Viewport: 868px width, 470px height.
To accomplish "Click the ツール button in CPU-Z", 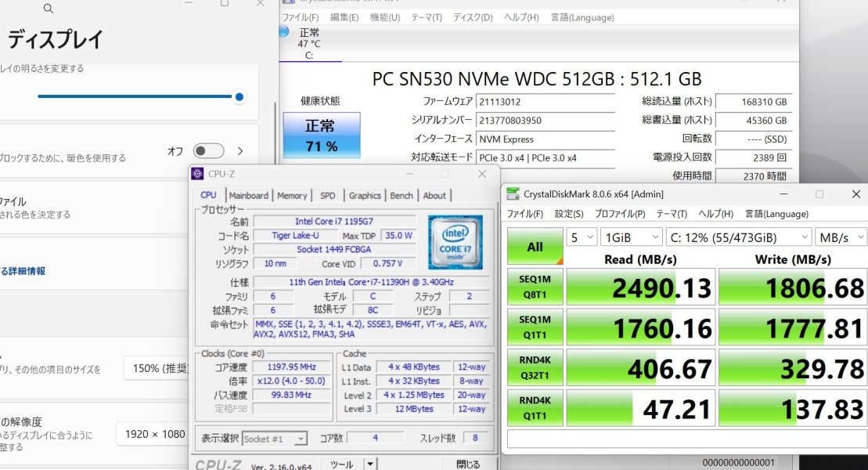I will click(342, 464).
